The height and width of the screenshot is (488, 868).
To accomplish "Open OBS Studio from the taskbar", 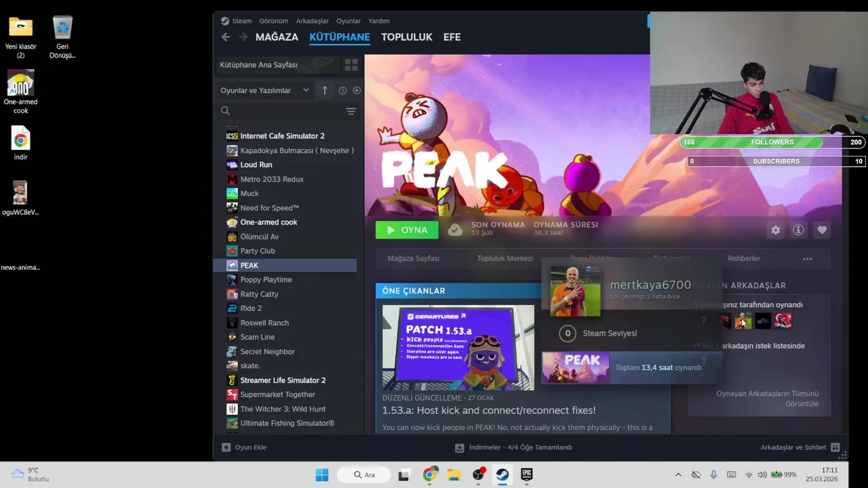I will coord(479,474).
